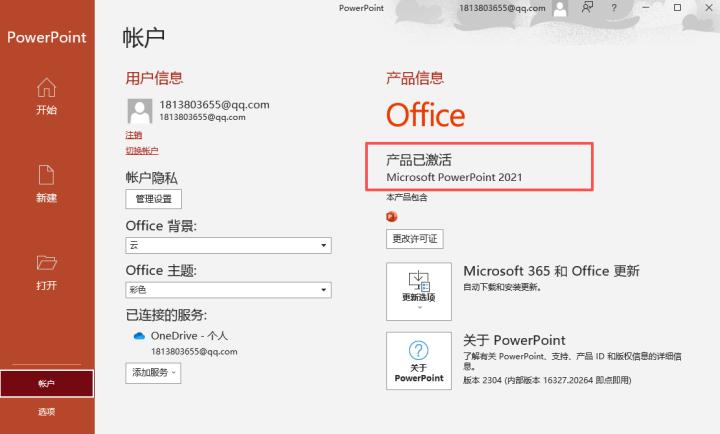
Task: Open the 打开 file page
Action: [47, 272]
